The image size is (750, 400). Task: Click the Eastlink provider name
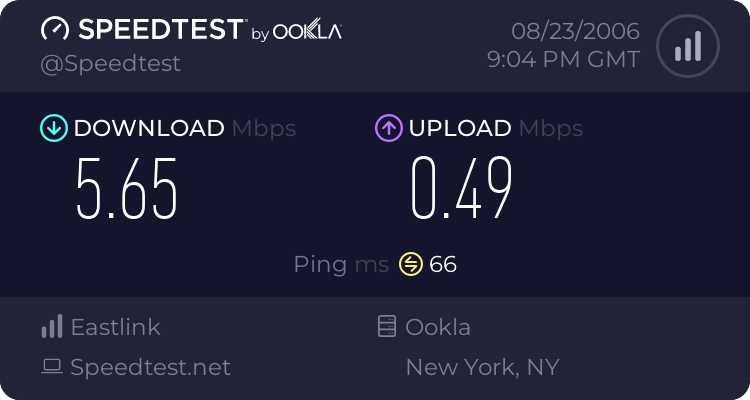(x=115, y=327)
